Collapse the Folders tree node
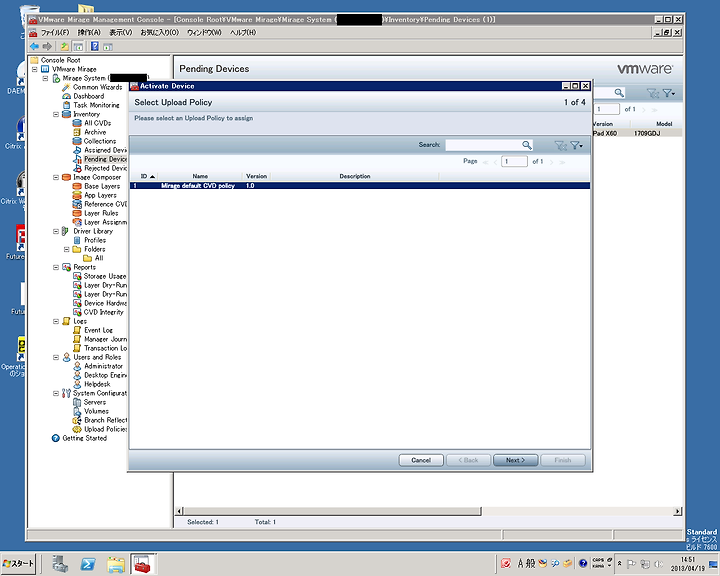The image size is (720, 576). coord(67,249)
